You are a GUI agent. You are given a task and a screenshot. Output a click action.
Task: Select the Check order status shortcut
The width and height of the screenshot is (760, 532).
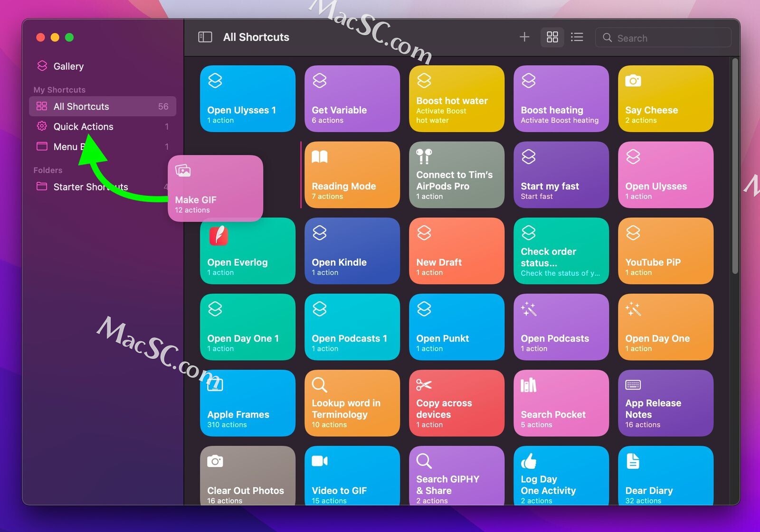tap(561, 251)
